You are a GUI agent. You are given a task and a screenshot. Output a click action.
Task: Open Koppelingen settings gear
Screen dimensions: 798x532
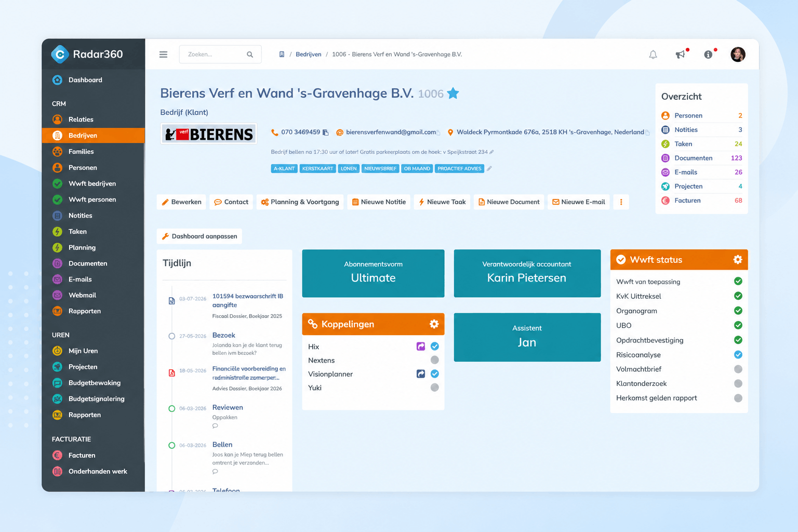[434, 324]
